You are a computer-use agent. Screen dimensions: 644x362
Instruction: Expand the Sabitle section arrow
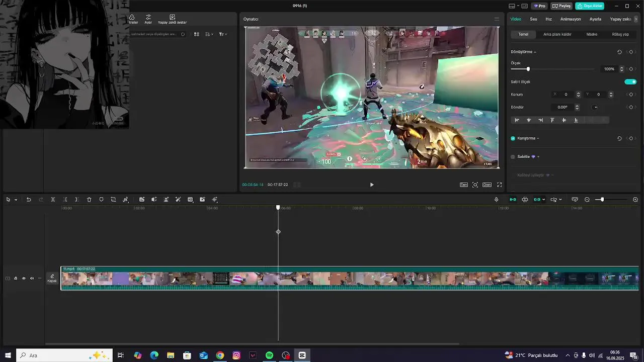coord(538,157)
